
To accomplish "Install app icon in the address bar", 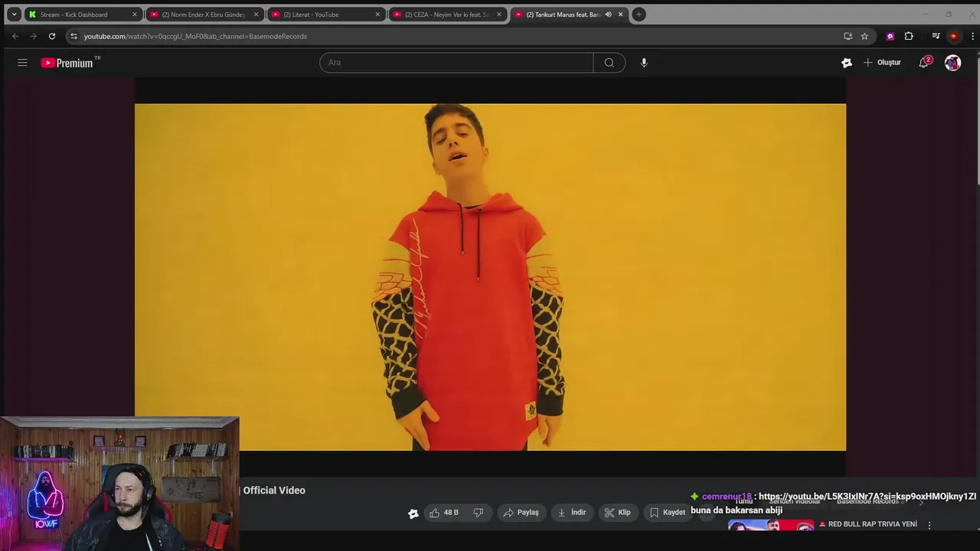I will (848, 36).
